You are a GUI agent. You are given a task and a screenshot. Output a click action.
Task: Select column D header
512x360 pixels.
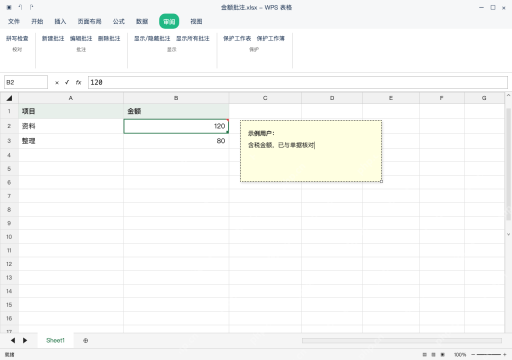point(332,98)
